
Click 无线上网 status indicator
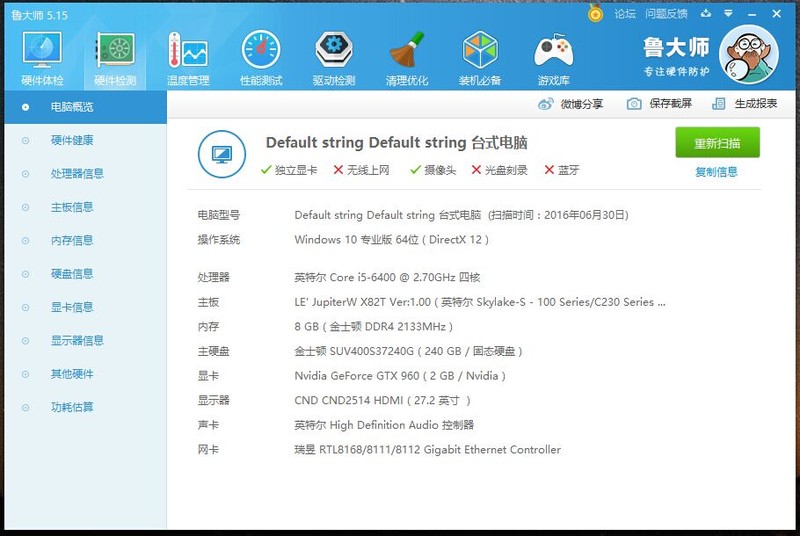[361, 170]
